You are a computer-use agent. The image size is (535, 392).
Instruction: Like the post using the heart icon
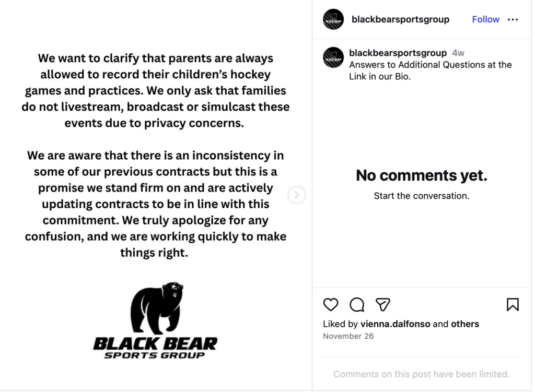pyautogui.click(x=330, y=305)
